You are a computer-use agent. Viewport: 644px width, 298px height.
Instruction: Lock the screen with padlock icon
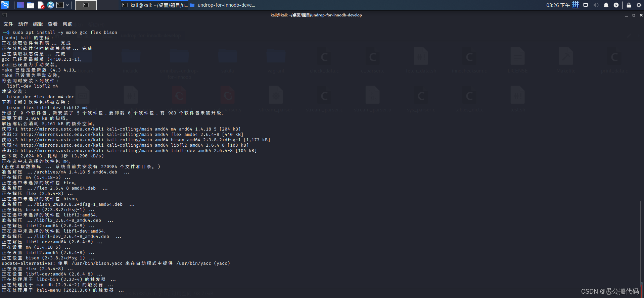629,5
